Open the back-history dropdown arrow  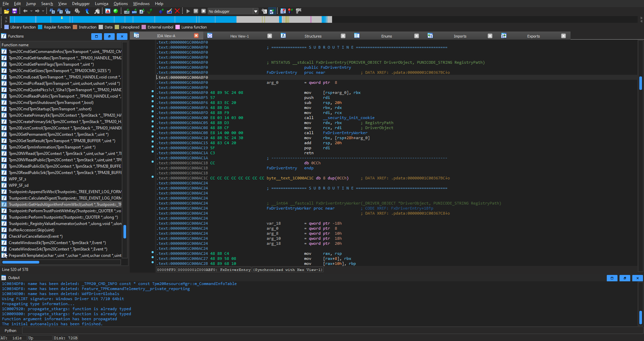click(x=31, y=11)
